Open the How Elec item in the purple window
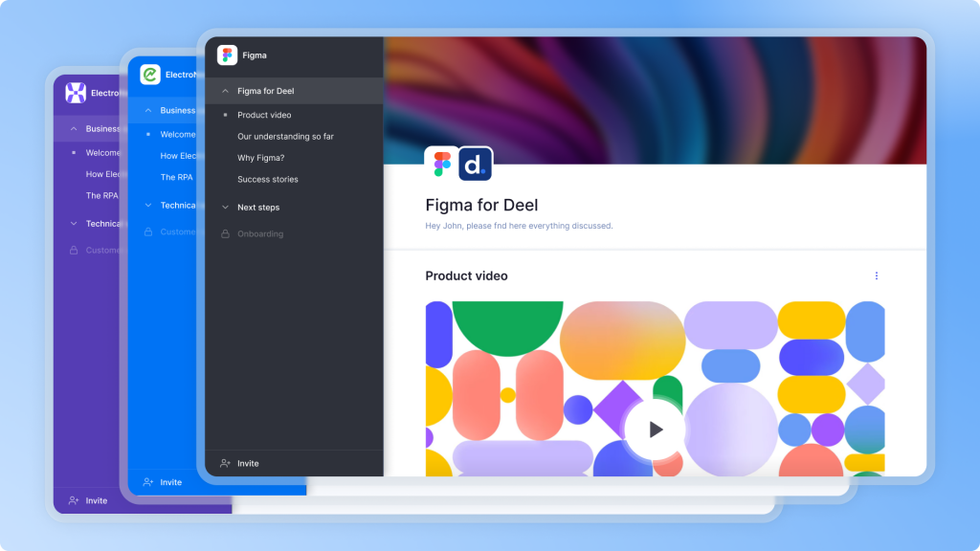This screenshot has width=980, height=551. coord(102,174)
